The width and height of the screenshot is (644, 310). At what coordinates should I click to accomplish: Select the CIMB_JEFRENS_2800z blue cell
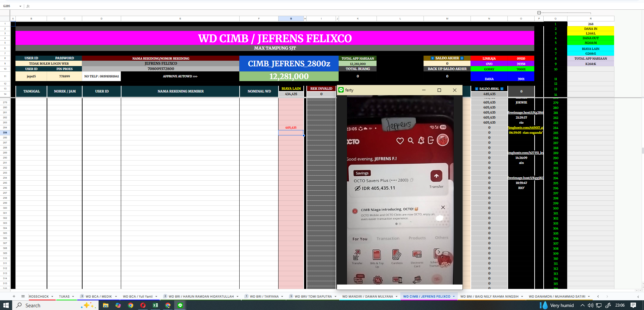point(289,64)
